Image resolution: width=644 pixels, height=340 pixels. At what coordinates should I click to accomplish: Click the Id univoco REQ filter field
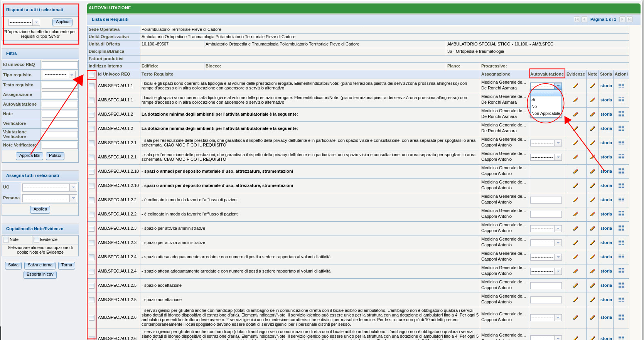[x=59, y=65]
